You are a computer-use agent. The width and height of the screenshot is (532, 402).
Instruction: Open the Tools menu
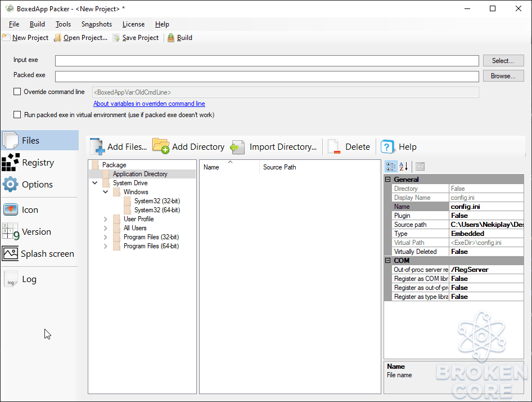(x=63, y=24)
